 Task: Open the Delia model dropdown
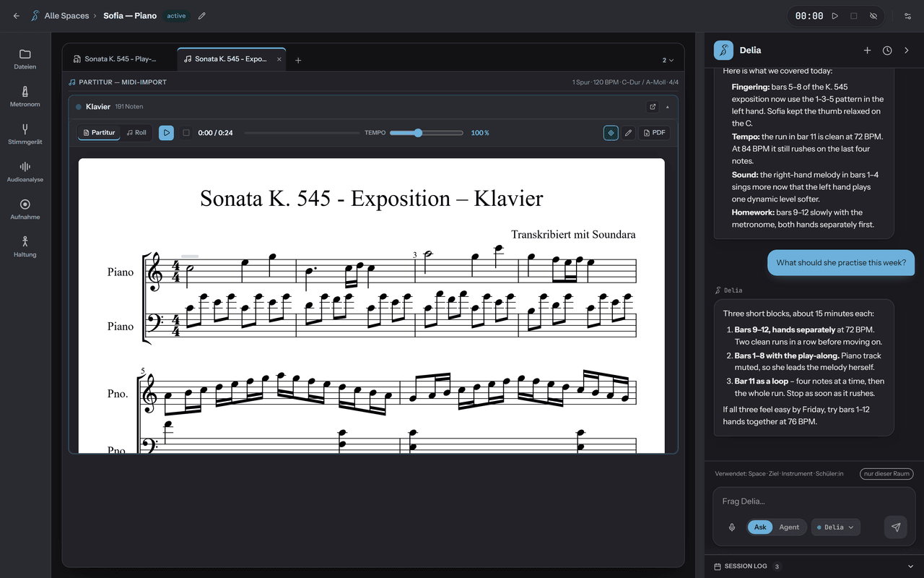coord(835,527)
